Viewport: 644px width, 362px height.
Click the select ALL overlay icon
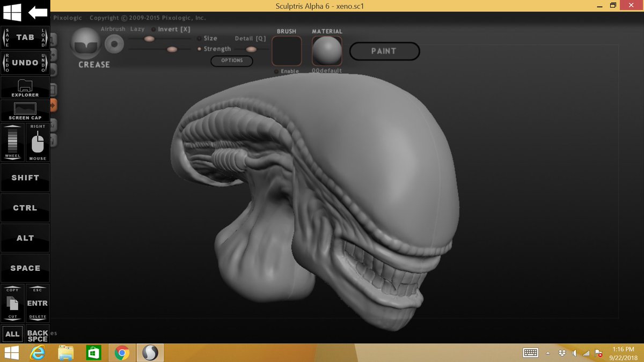click(x=13, y=334)
